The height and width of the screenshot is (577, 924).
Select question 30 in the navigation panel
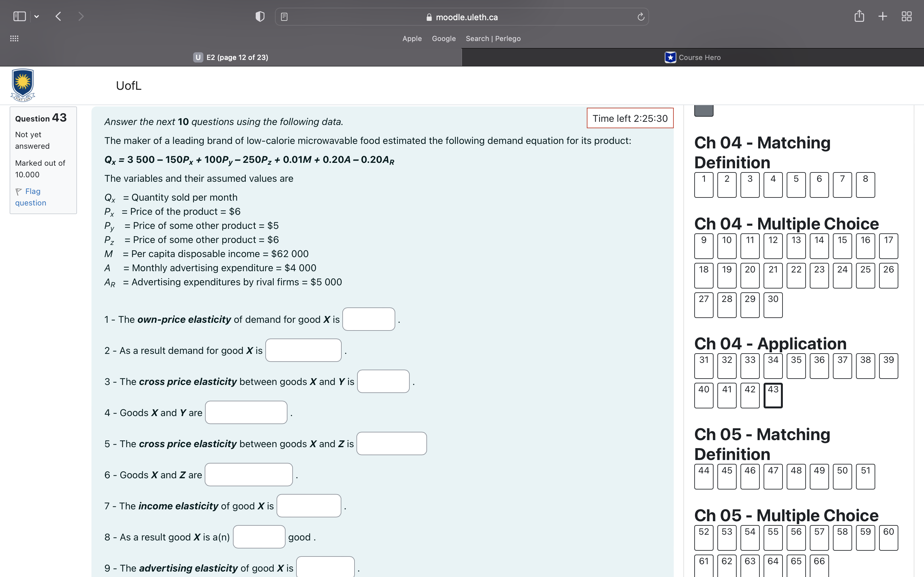tap(773, 305)
